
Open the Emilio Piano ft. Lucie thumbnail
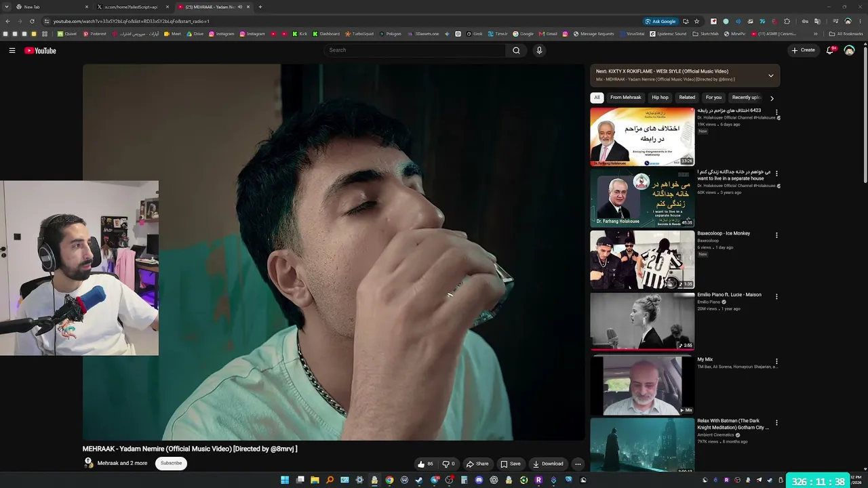[642, 321]
